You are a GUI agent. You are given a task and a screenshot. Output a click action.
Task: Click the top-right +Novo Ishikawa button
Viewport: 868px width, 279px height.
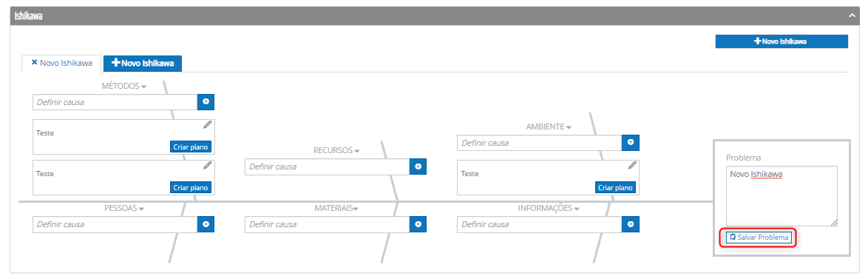coord(781,41)
